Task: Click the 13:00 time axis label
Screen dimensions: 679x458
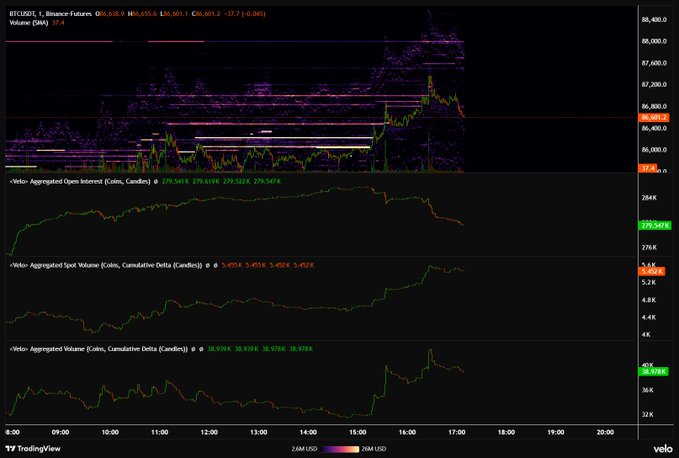Action: pyautogui.click(x=259, y=432)
